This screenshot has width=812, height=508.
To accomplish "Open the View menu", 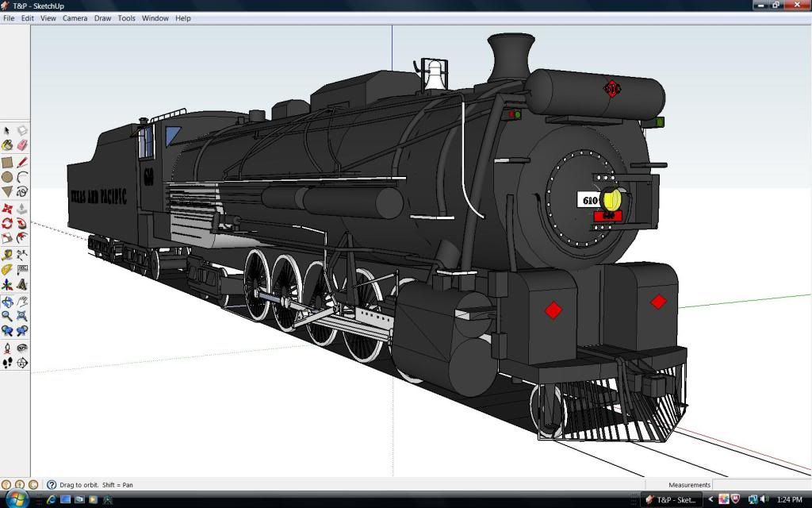I will (x=48, y=18).
